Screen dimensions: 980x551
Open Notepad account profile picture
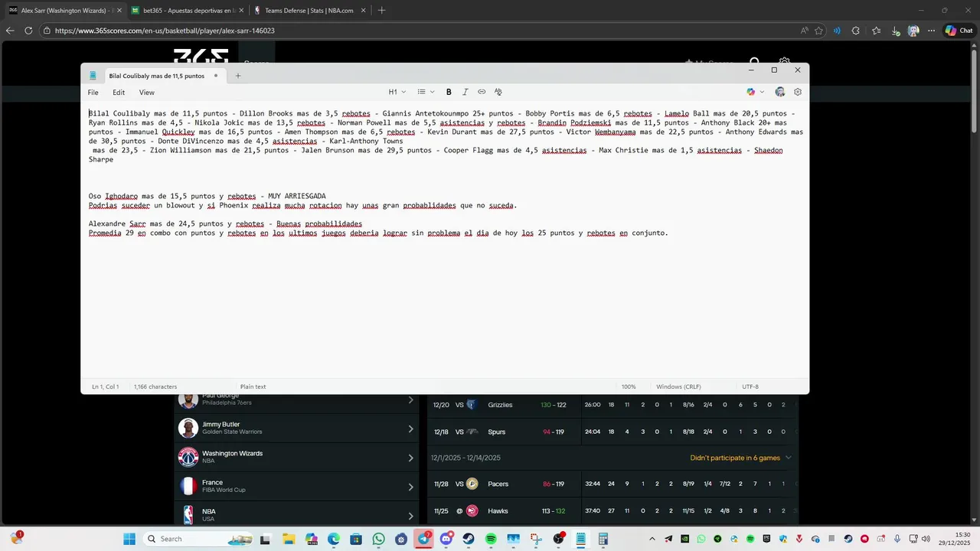tap(780, 92)
